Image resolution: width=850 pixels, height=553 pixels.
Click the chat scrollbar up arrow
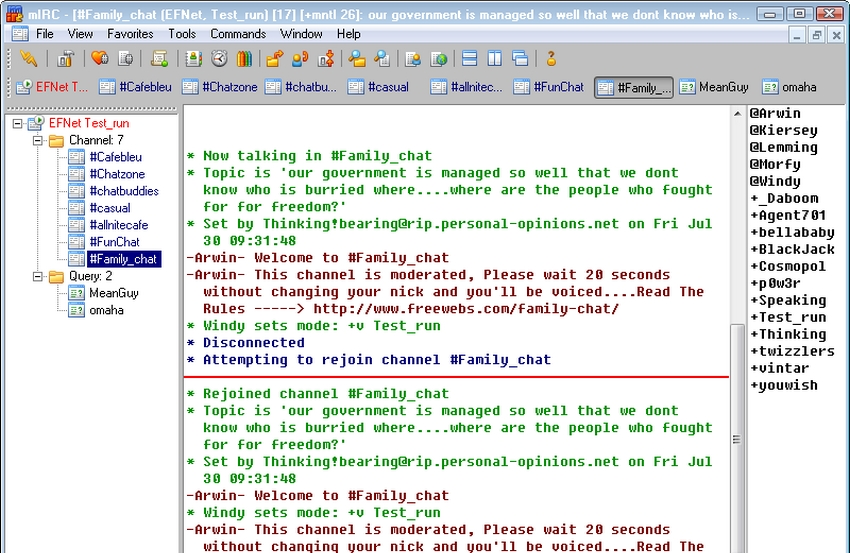pyautogui.click(x=737, y=113)
